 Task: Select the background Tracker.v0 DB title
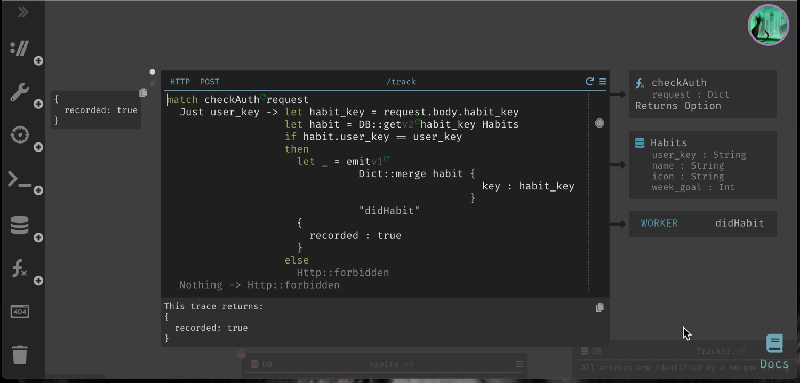point(721,351)
